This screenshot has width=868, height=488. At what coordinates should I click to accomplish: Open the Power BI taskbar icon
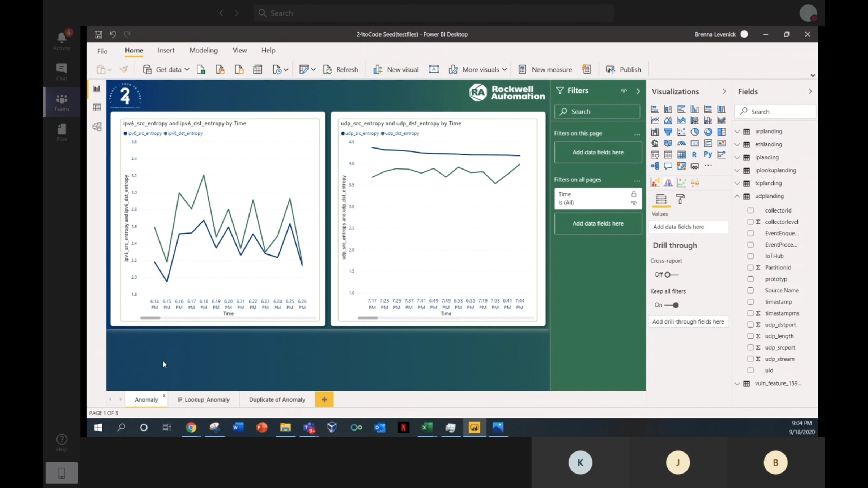click(x=474, y=428)
